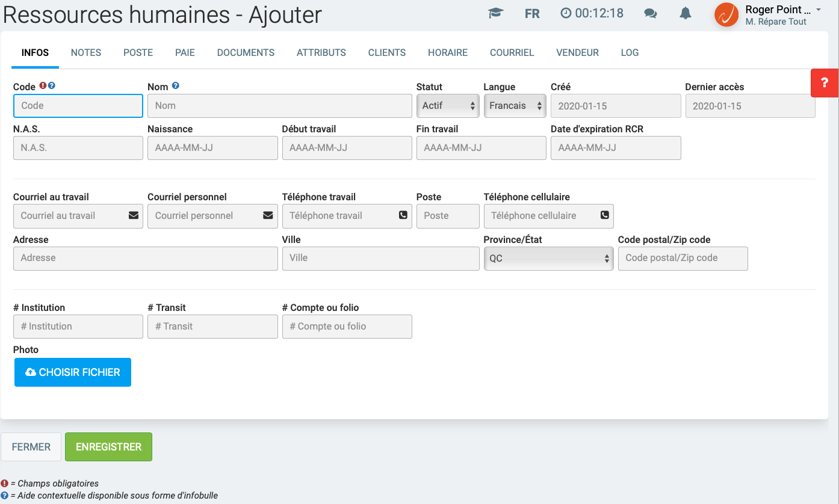Click the Roger Point user avatar
Viewport: 839px width, 504px height.
pos(726,14)
